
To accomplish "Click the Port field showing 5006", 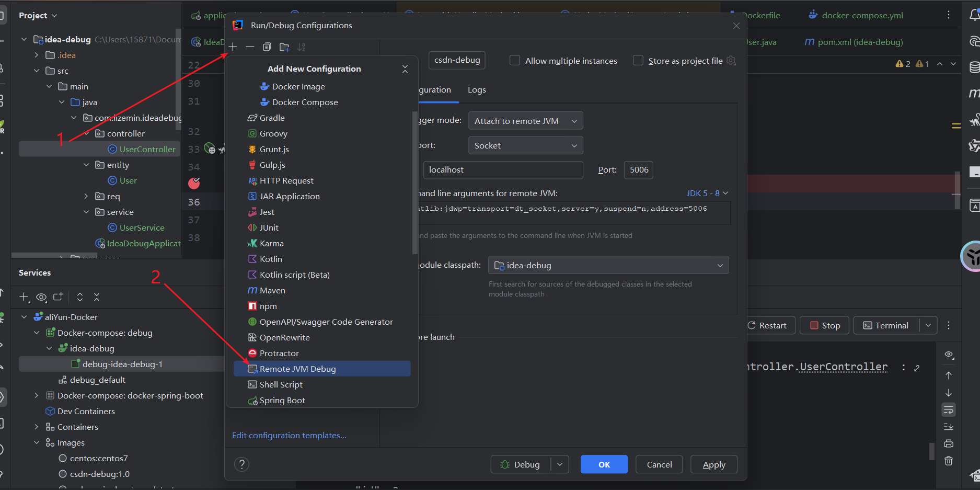I will point(638,170).
